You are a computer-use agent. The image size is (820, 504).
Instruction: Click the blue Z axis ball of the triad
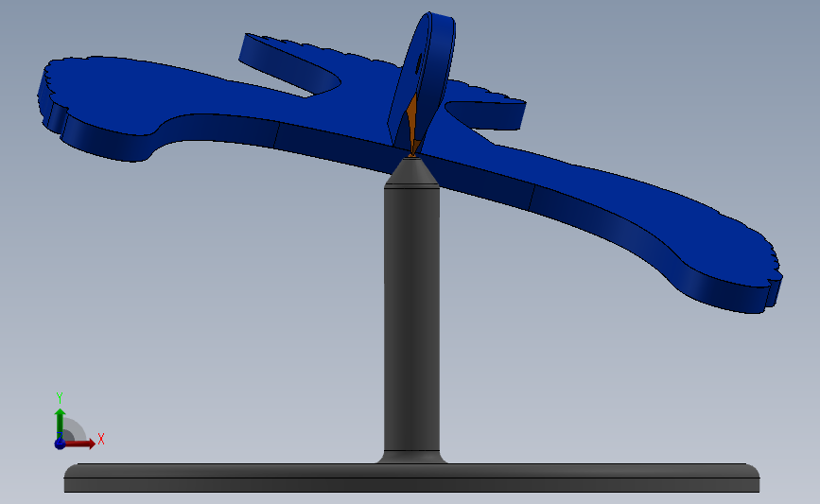pyautogui.click(x=60, y=443)
